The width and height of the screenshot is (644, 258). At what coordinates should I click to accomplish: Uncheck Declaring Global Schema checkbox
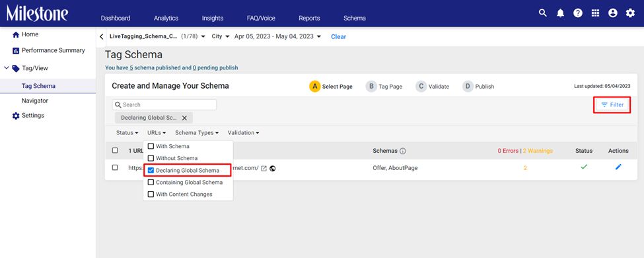(151, 171)
